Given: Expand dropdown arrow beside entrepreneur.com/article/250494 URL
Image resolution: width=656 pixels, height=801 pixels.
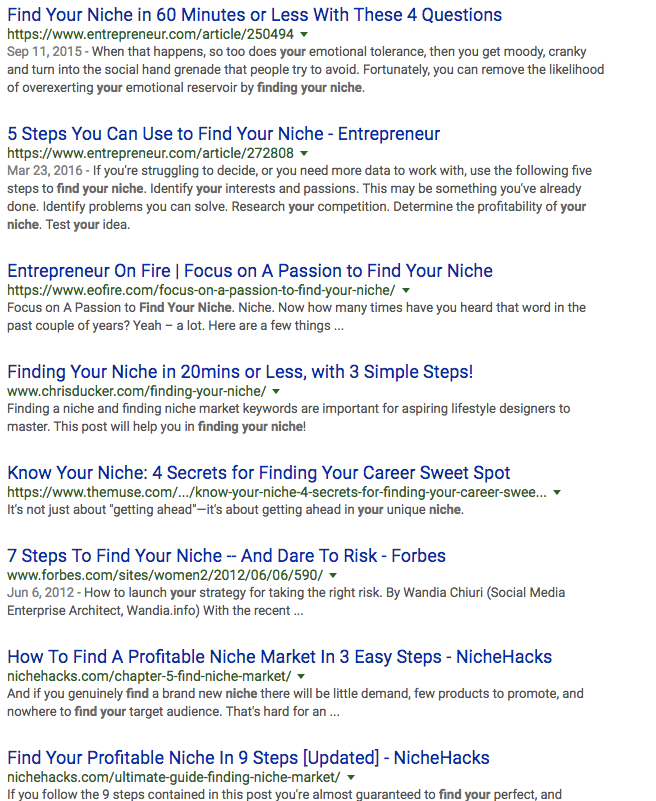Looking at the screenshot, I should (x=304, y=34).
